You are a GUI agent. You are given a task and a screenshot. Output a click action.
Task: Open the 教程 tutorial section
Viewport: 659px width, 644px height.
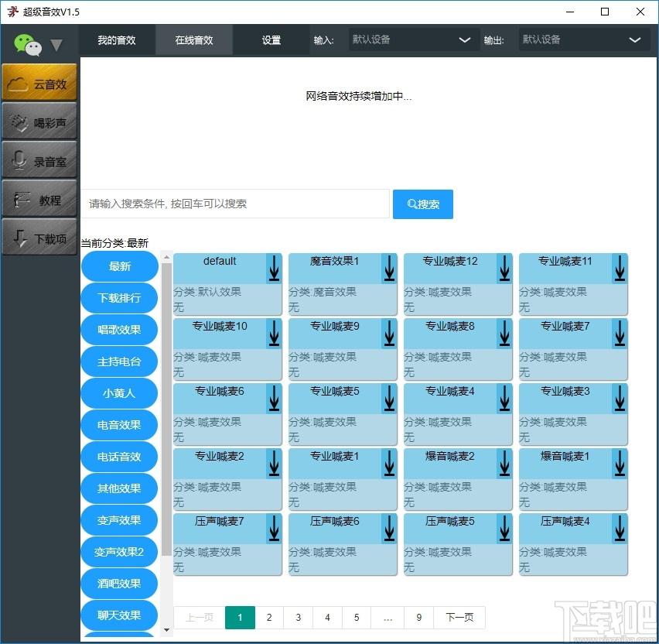pos(39,199)
